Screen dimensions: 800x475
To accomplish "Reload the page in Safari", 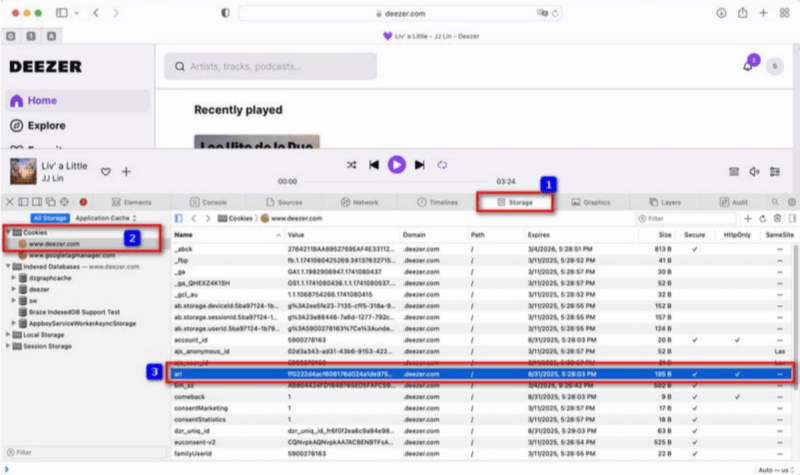I will coord(555,13).
